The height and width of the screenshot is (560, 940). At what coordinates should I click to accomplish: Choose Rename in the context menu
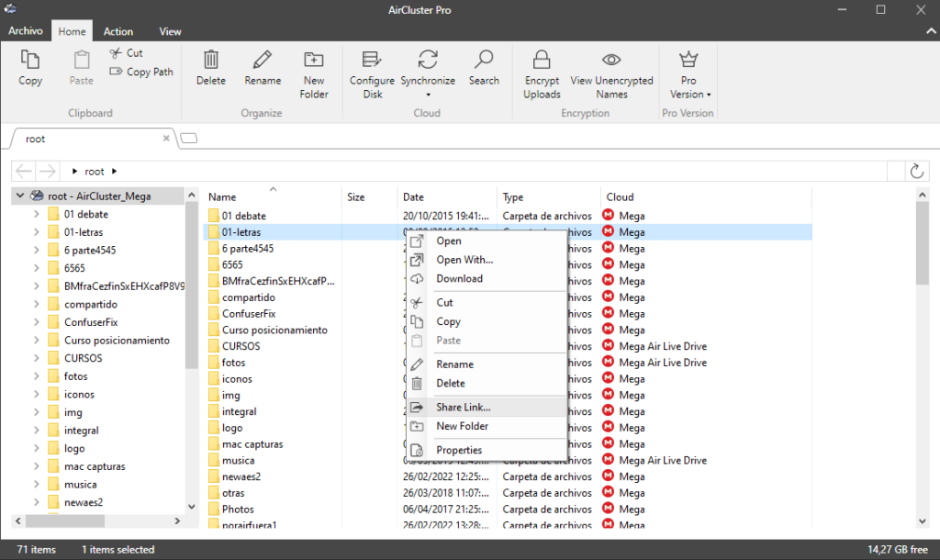[x=487, y=364]
